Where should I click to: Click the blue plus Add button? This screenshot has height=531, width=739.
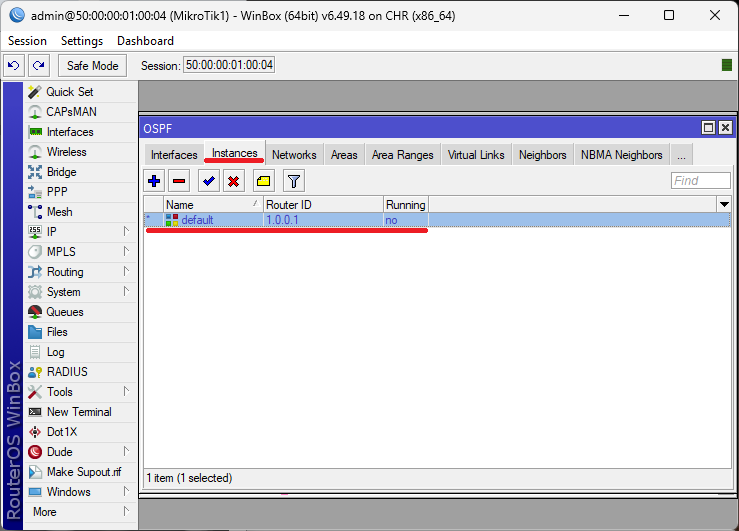click(154, 181)
